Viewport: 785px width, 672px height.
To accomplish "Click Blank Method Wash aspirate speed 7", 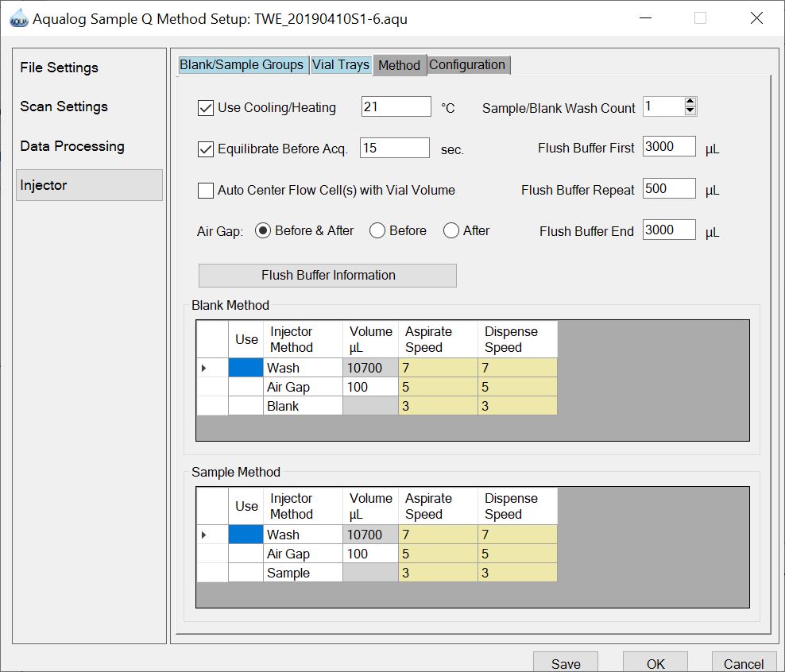I will tap(438, 368).
